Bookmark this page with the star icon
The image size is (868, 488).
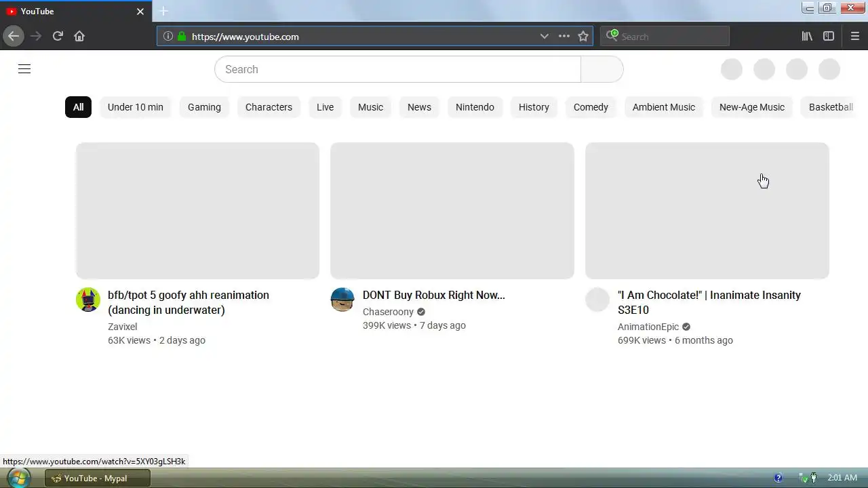pos(583,37)
